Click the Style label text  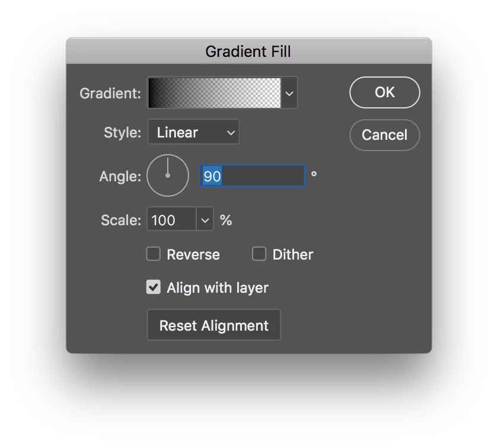(123, 132)
